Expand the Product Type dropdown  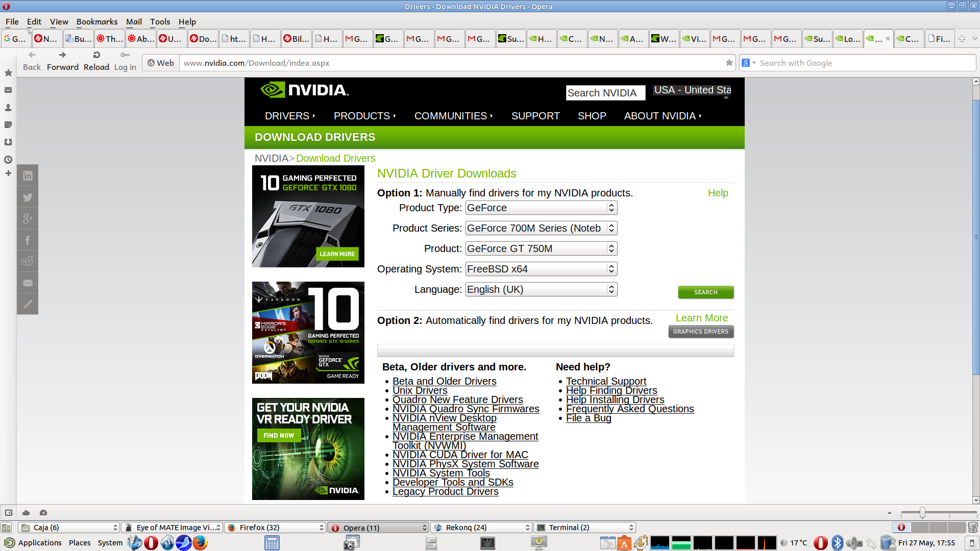pos(541,208)
